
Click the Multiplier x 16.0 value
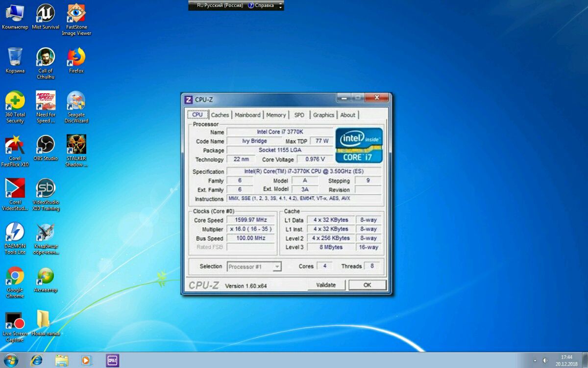coord(250,229)
